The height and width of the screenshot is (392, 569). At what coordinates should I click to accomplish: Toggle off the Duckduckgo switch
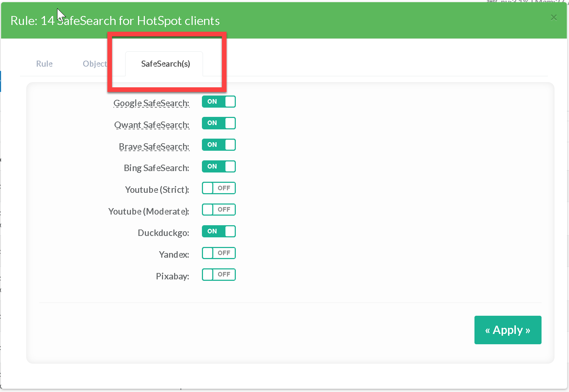point(219,232)
